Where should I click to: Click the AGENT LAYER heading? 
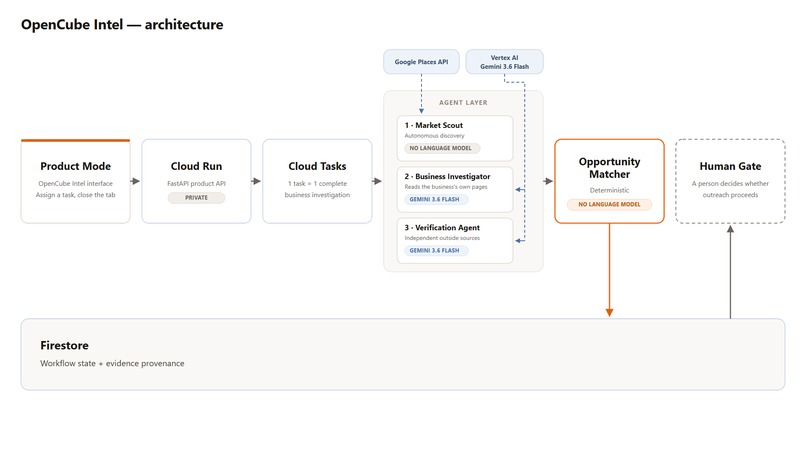pos(463,103)
